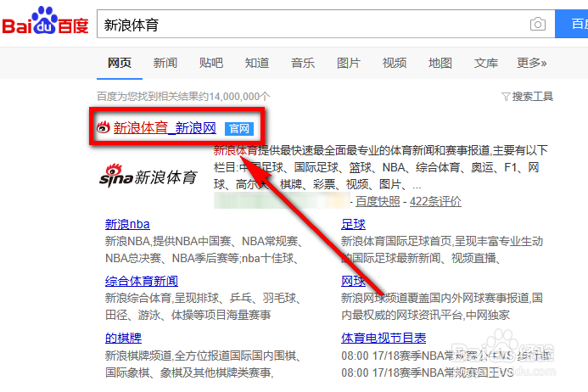
Task: Open the 贴吧 tab
Action: click(x=211, y=63)
